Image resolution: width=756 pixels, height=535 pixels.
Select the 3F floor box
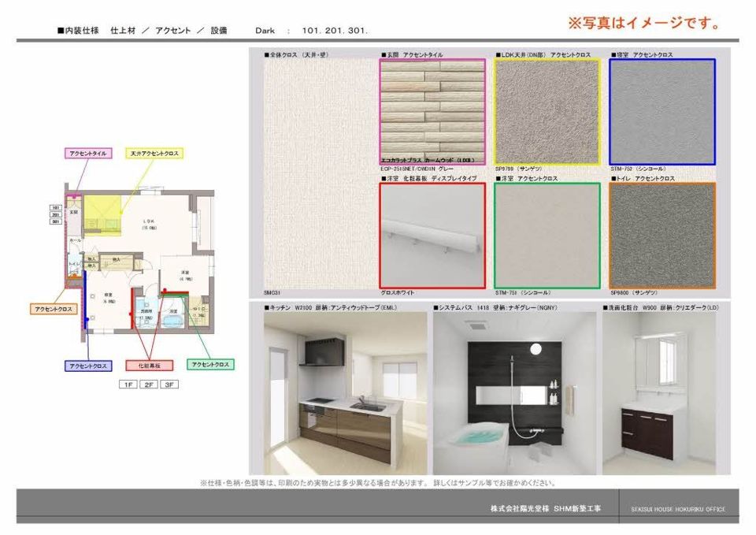[x=169, y=385]
